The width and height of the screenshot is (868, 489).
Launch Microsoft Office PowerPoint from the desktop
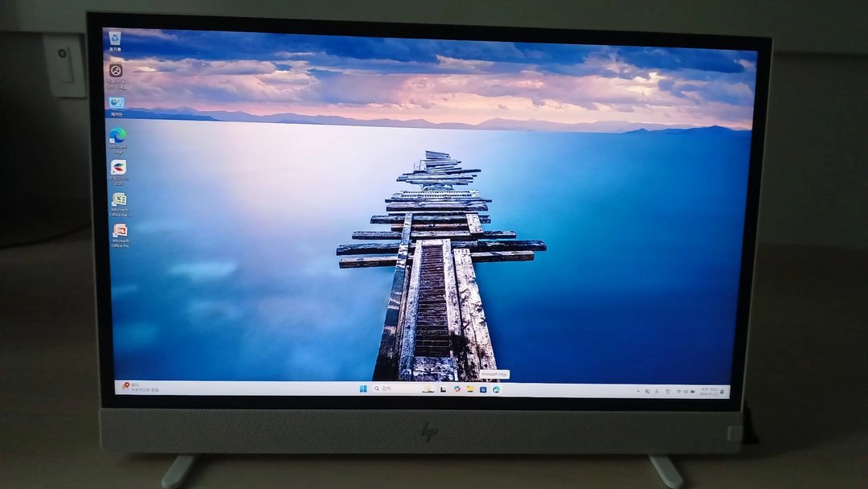coord(121,236)
